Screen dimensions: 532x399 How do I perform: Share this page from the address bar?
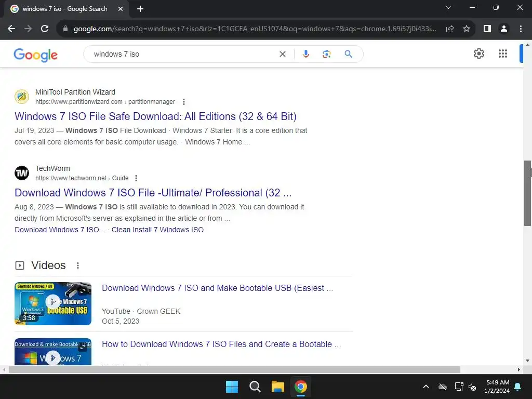click(x=450, y=29)
